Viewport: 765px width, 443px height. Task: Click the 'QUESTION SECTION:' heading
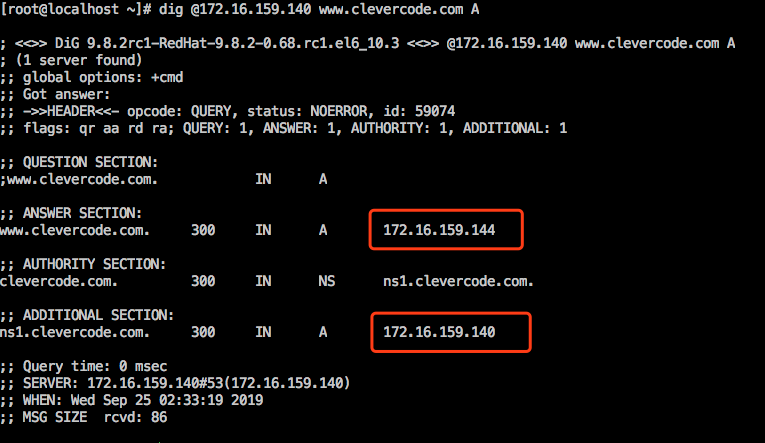click(x=90, y=162)
